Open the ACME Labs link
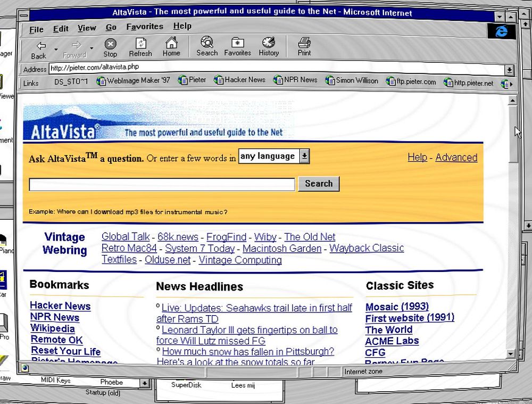 point(392,341)
